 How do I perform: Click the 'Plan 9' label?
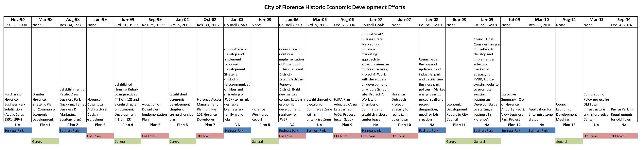click(x=347, y=125)
